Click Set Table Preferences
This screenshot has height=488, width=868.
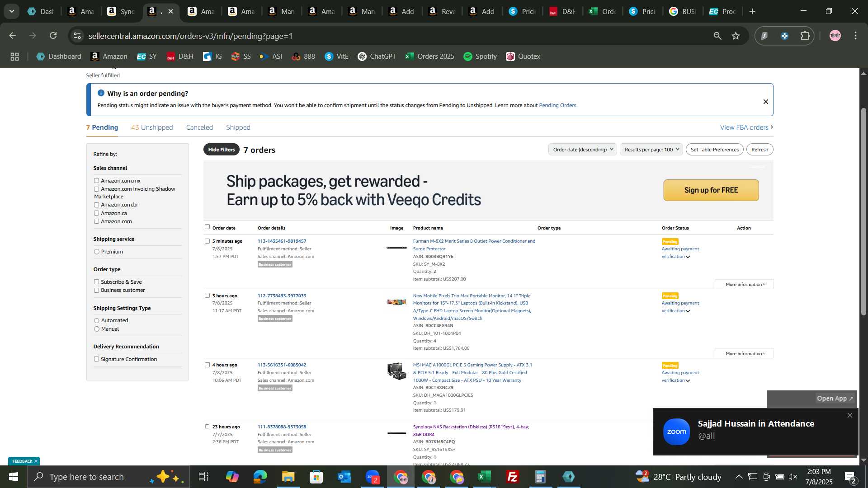pos(714,150)
